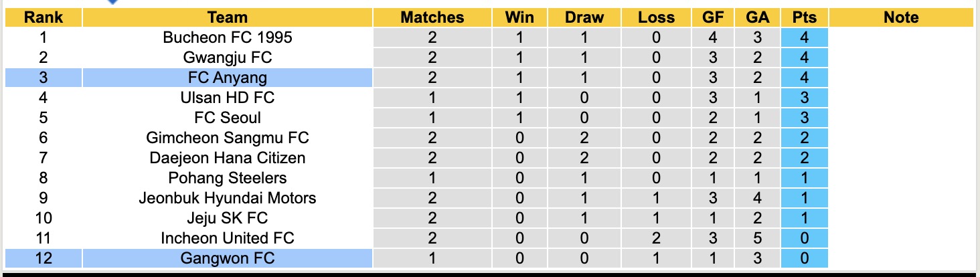This screenshot has width=980, height=277.
Task: Open the highlighted Gangwon FC row
Action: point(228,258)
